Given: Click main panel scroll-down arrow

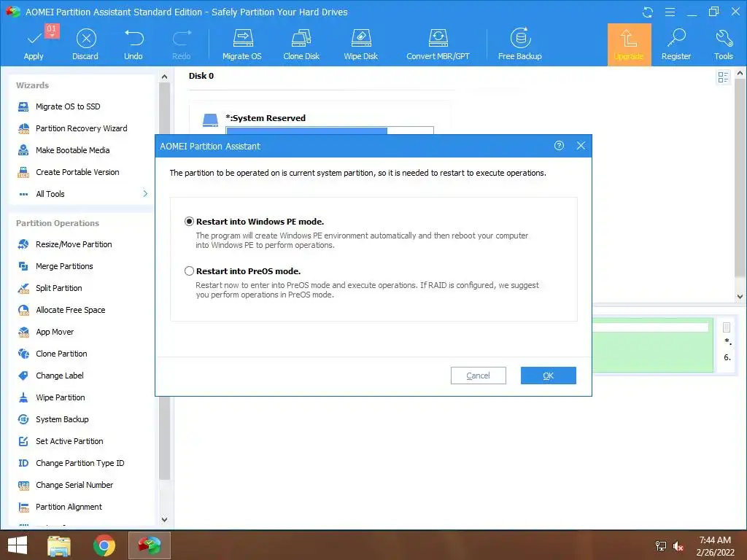Looking at the screenshot, I should tap(740, 296).
